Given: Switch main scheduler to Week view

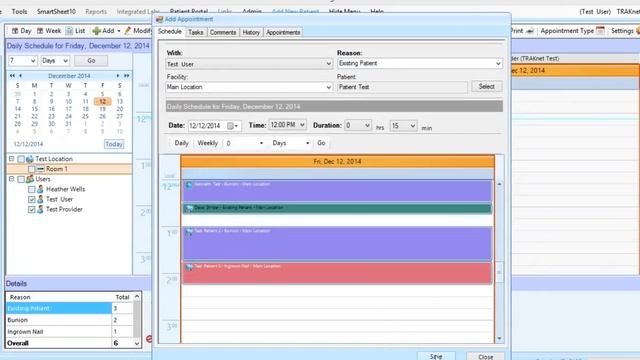Looking at the screenshot, I should point(49,31).
